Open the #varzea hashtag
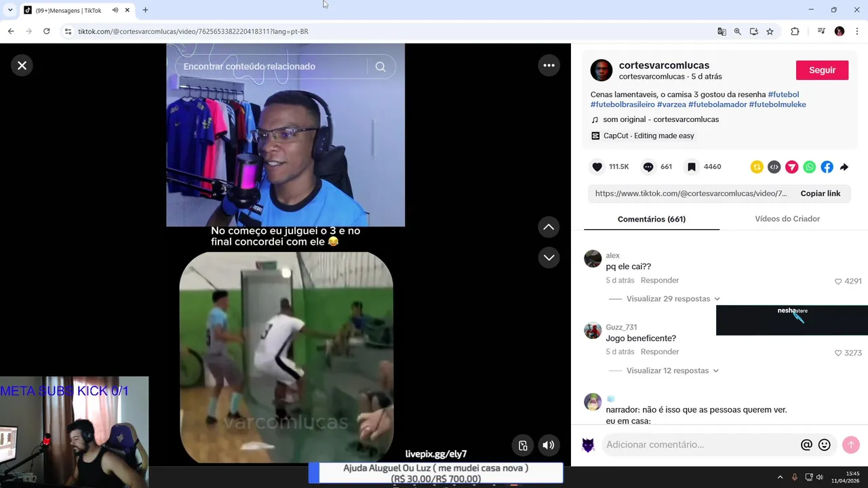868x488 pixels. click(671, 104)
